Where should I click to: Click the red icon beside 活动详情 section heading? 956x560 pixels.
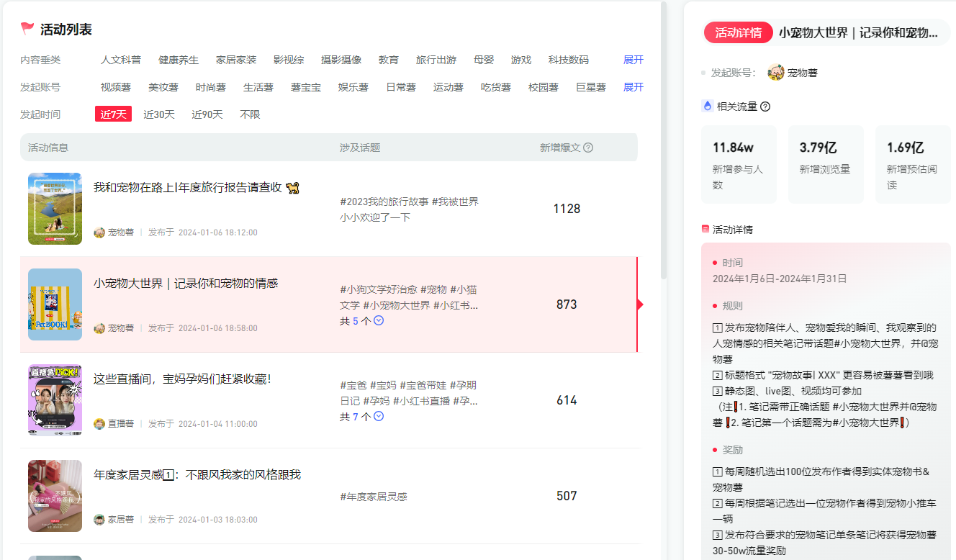click(705, 229)
